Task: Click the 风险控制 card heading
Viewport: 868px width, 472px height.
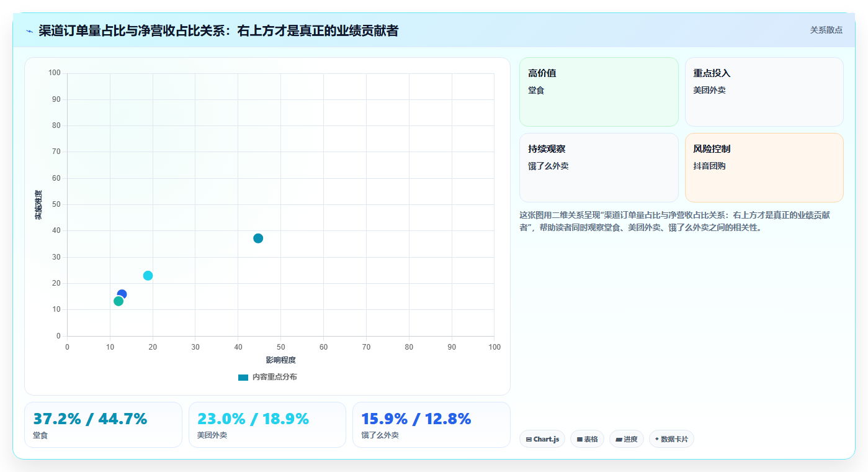Action: pyautogui.click(x=712, y=149)
